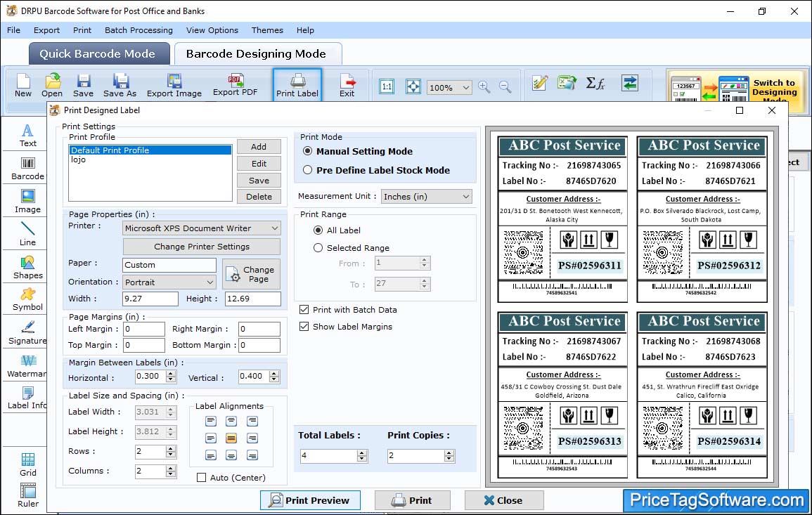This screenshot has width=812, height=515.
Task: Click the Export Image icon
Action: pyautogui.click(x=174, y=86)
